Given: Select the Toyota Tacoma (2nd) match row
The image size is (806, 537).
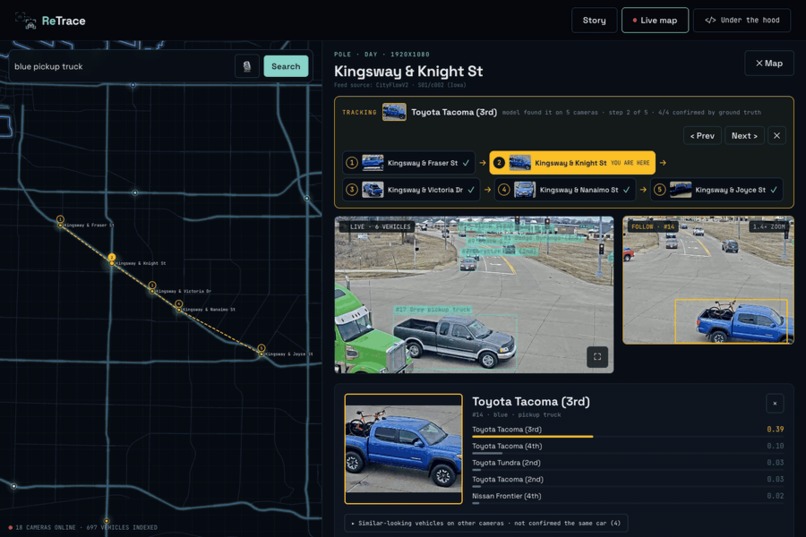Looking at the screenshot, I should 628,480.
